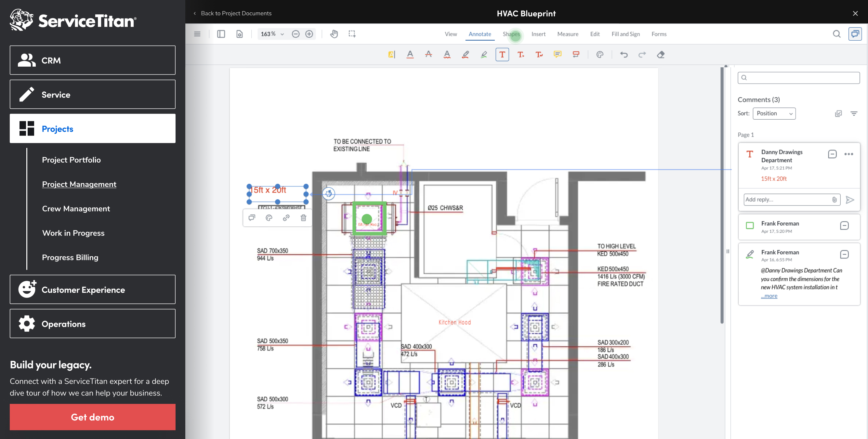Viewport: 868px width, 439px height.
Task: Click the trash icon for the annotation
Action: pyautogui.click(x=303, y=218)
